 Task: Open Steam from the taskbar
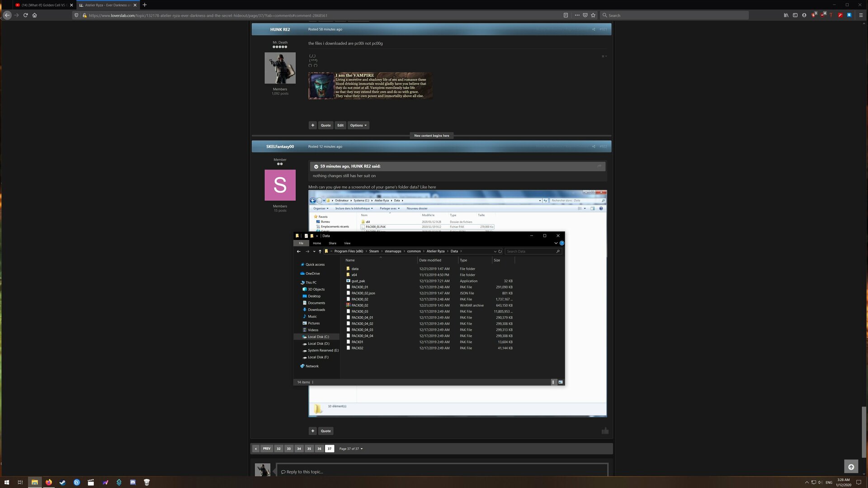(x=62, y=482)
